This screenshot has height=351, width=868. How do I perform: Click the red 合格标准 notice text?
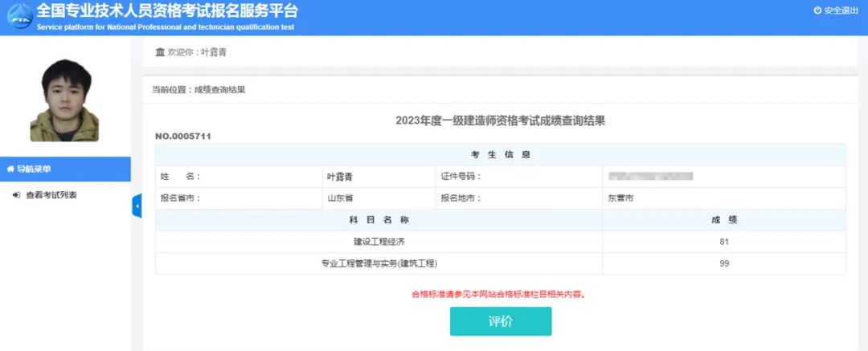pos(498,294)
